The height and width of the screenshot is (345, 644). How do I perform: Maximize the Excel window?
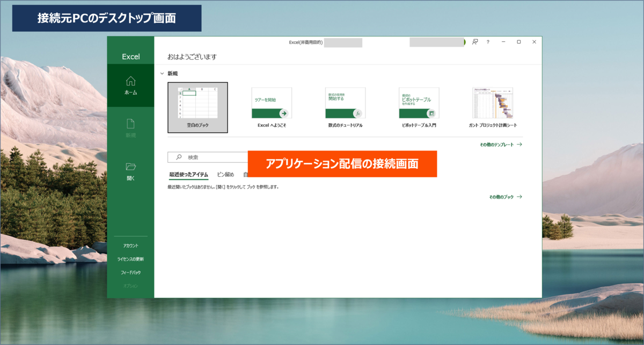(x=518, y=42)
